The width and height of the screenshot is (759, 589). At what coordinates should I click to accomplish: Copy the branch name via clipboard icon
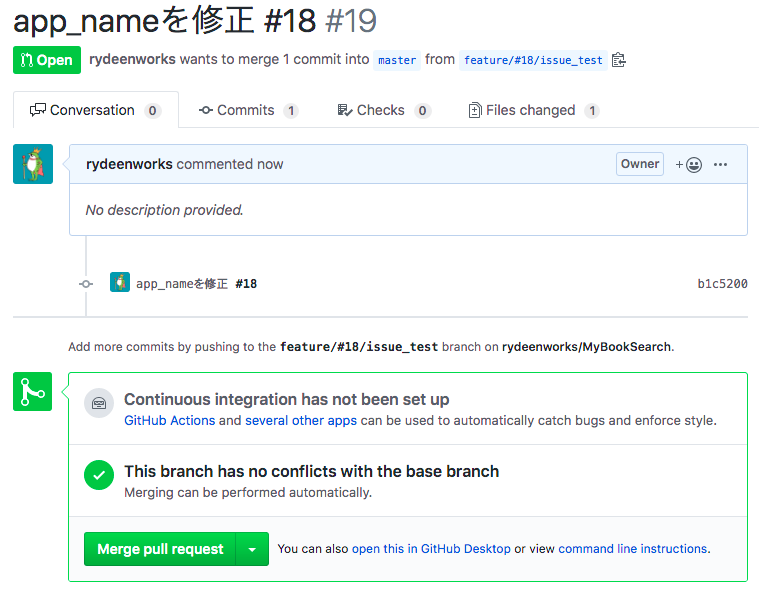619,60
